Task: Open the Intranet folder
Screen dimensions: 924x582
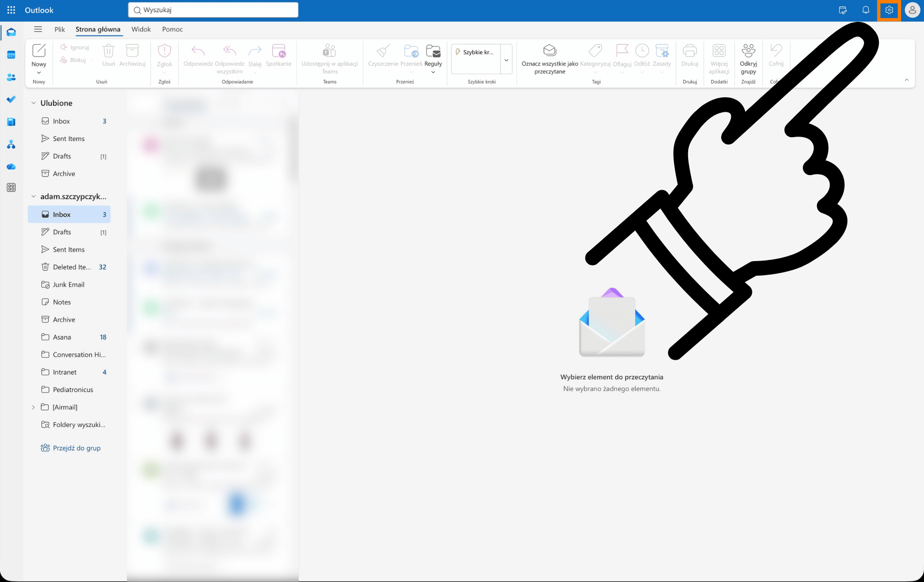Action: click(69, 372)
